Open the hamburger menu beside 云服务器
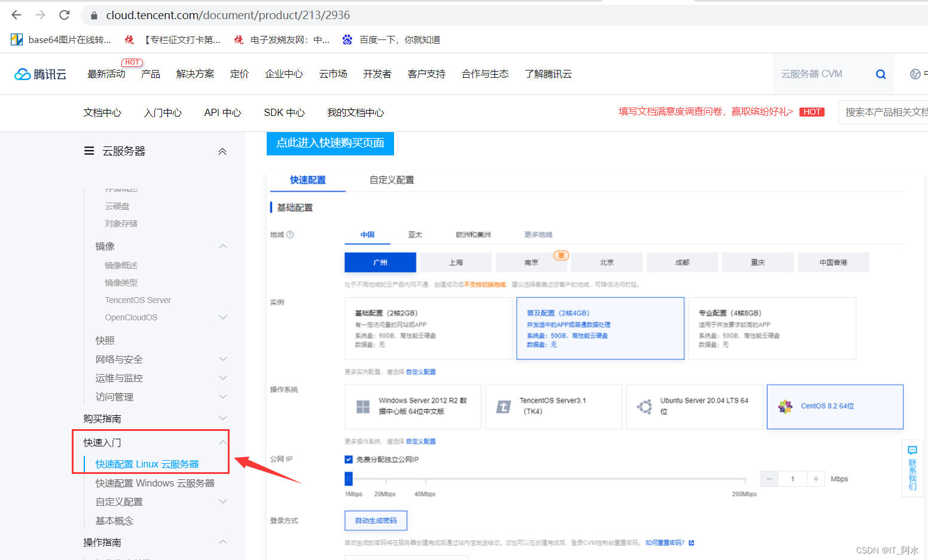The width and height of the screenshot is (928, 560). [x=89, y=151]
